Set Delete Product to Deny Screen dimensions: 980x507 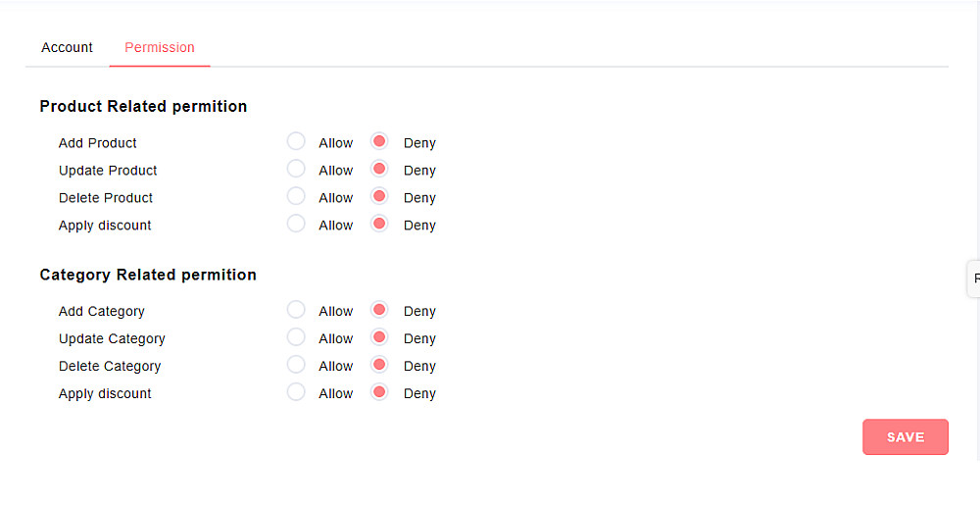tap(380, 196)
